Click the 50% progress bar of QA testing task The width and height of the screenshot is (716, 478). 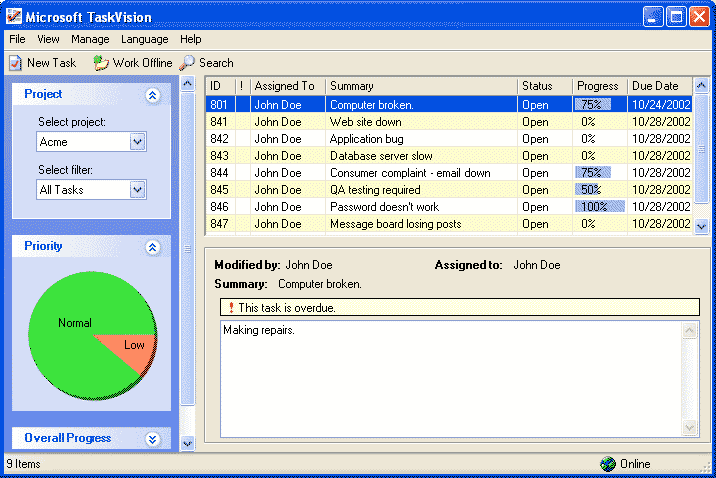[587, 189]
